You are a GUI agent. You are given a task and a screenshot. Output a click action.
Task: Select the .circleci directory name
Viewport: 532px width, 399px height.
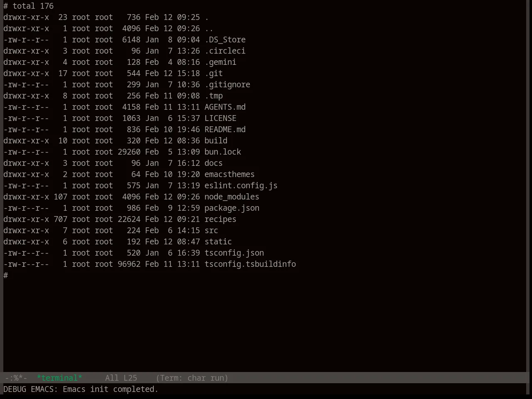[x=225, y=51]
